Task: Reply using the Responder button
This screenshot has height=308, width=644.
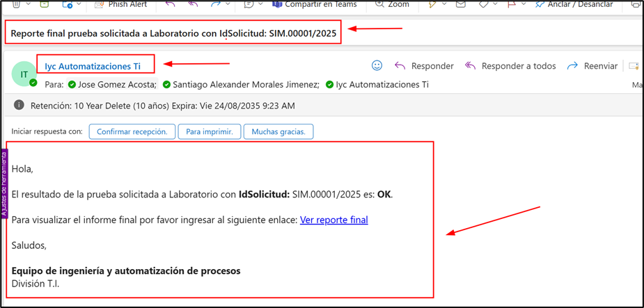Action: pyautogui.click(x=424, y=66)
